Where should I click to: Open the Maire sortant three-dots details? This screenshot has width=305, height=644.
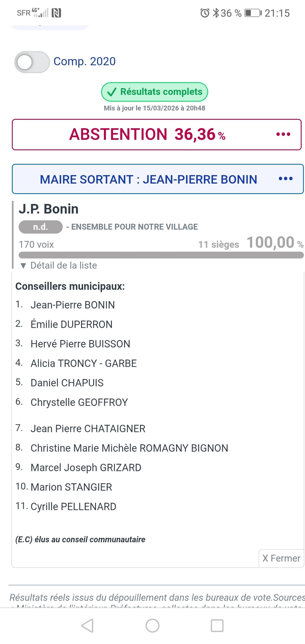coord(286,179)
